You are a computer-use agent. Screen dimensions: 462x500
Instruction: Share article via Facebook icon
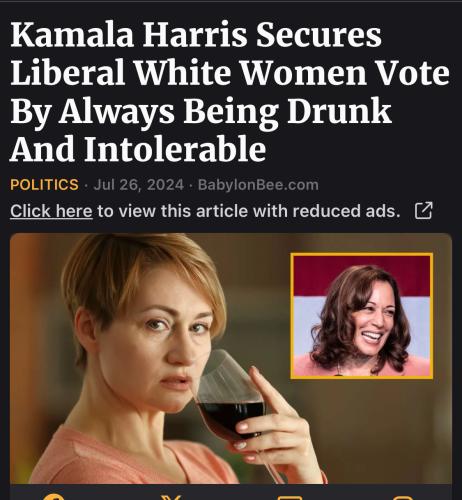point(54,497)
